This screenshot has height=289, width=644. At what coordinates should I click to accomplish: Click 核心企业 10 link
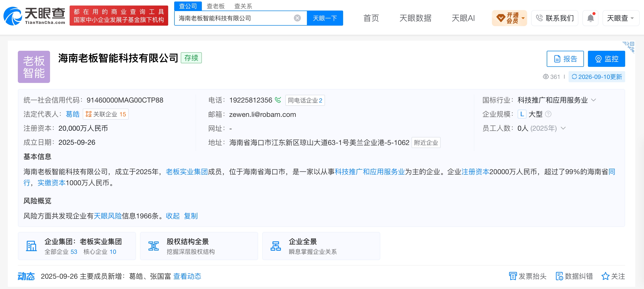click(100, 252)
